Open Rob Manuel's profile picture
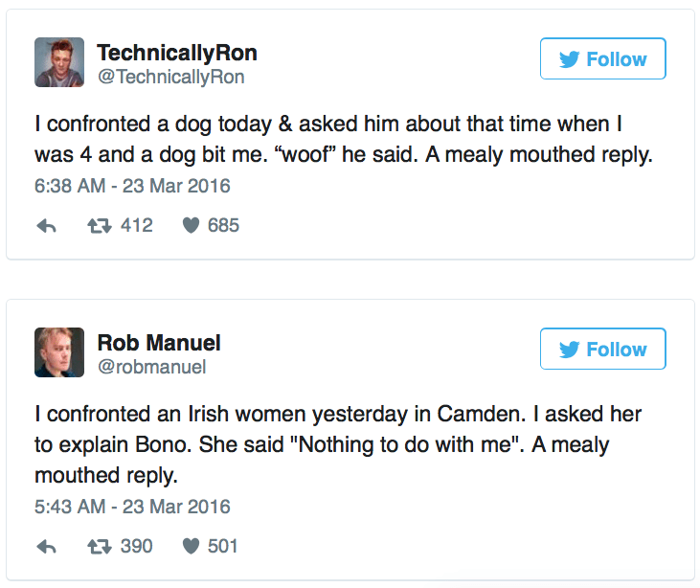Image resolution: width=700 pixels, height=588 pixels. coord(59,352)
